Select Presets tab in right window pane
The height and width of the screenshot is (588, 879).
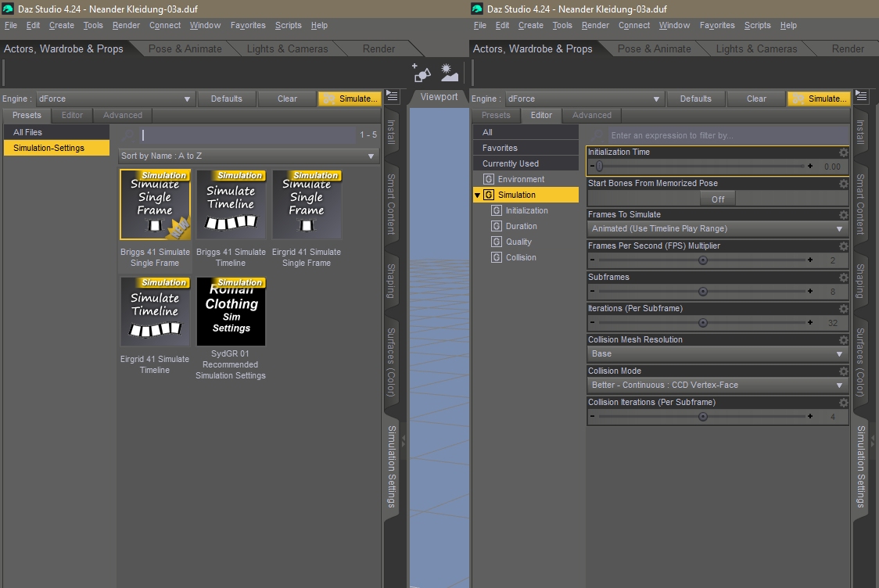click(496, 115)
